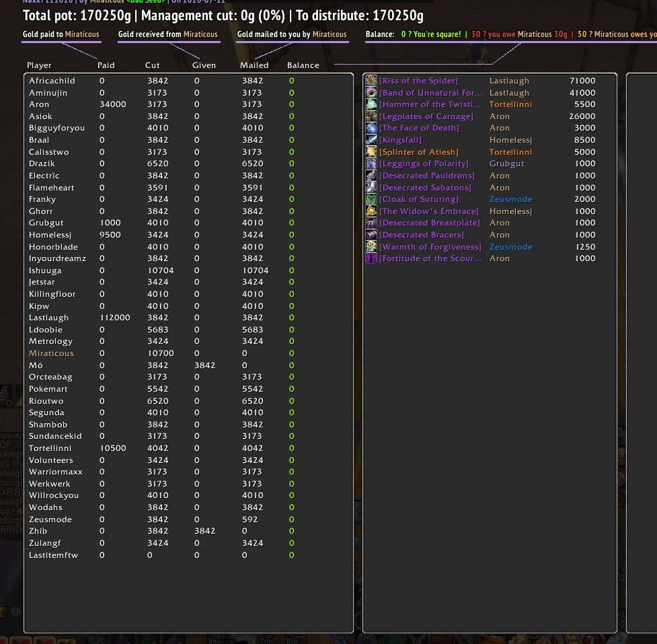Click the Warmth of Forgiveness icon

coord(371,246)
